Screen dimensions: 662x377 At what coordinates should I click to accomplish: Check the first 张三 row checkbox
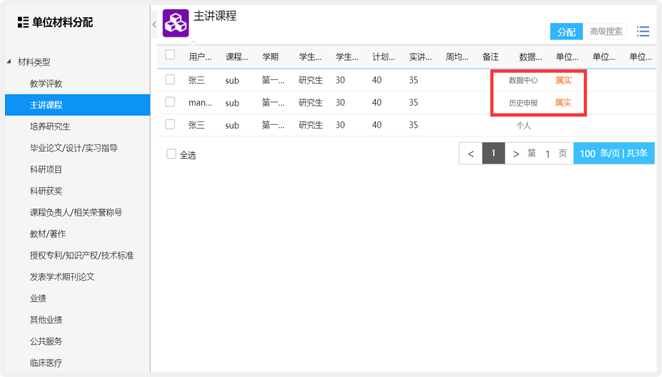click(170, 79)
